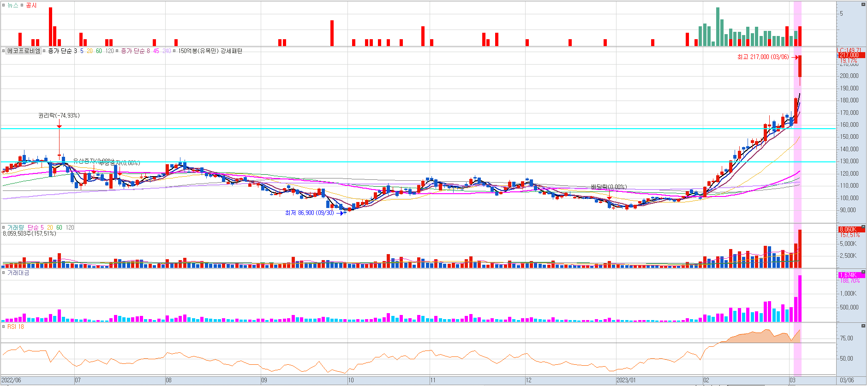Open the 거래량 volume indicator label
The width and height of the screenshot is (868, 386).
16,227
